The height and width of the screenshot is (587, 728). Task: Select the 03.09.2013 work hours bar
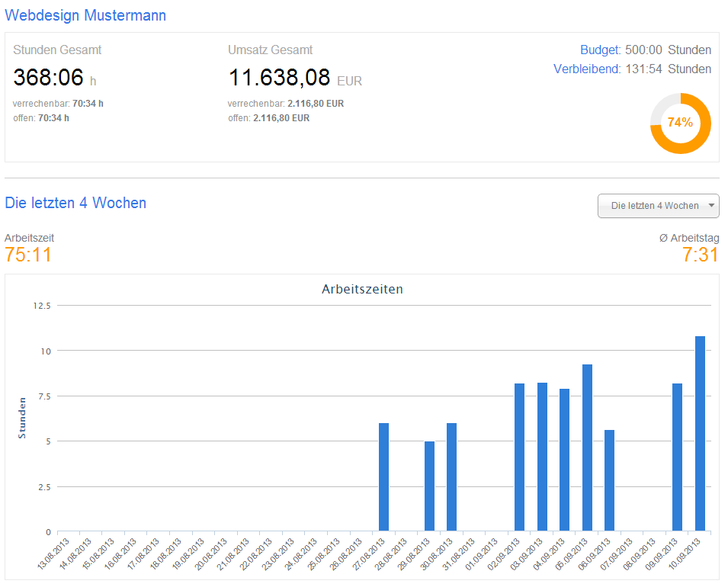[542, 457]
